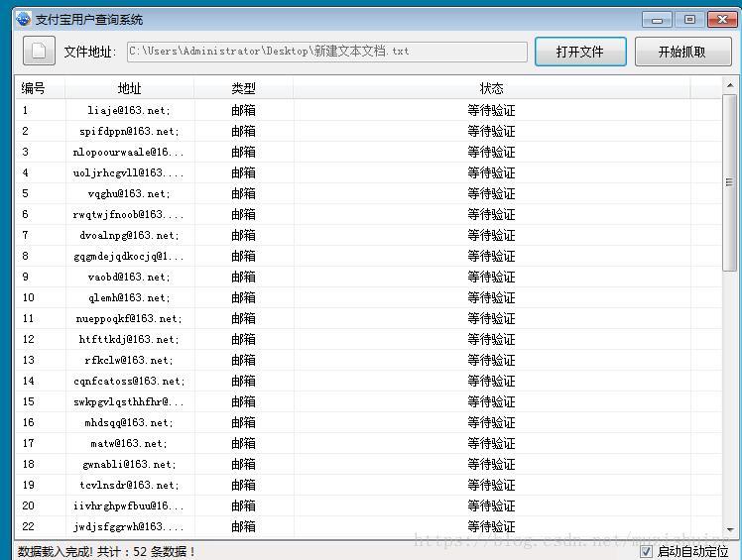Select row gqgmdejqdkocjq@1...
Screen dimensions: 742x560
(x=369, y=256)
